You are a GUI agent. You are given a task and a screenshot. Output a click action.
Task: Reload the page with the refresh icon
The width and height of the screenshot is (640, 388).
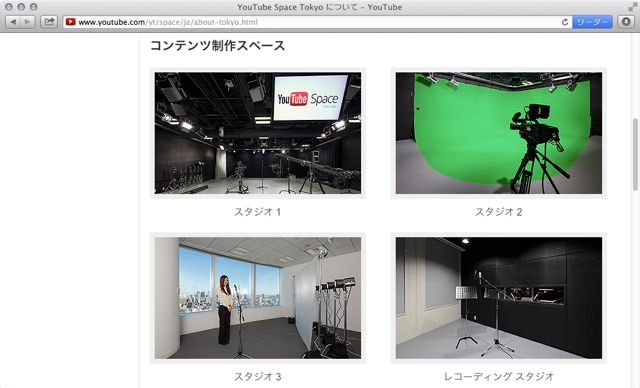click(x=565, y=22)
